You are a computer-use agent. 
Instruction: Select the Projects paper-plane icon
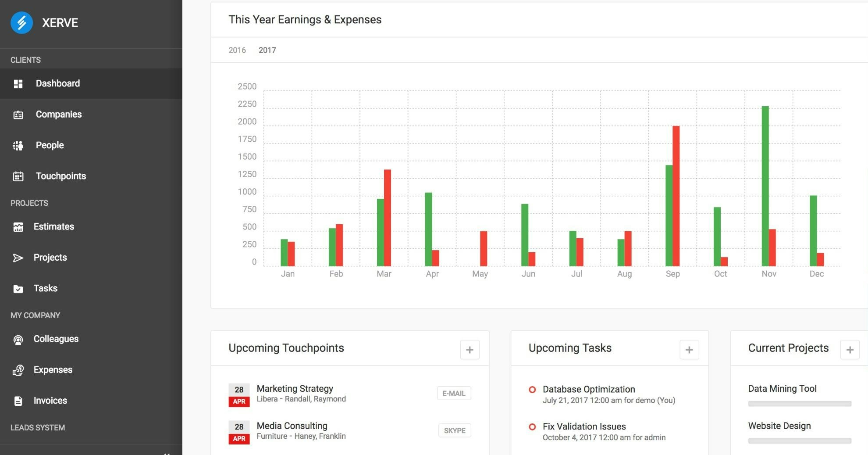(x=18, y=258)
